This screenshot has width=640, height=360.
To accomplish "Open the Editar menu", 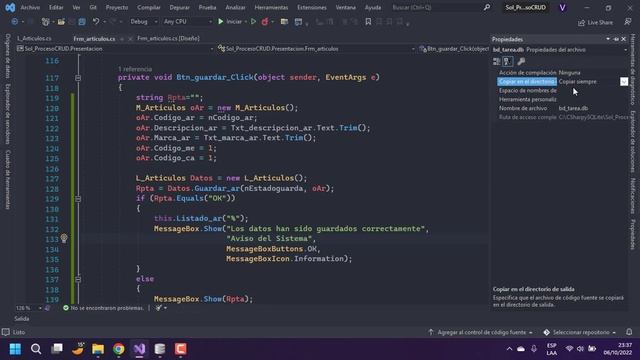I will point(56,7).
